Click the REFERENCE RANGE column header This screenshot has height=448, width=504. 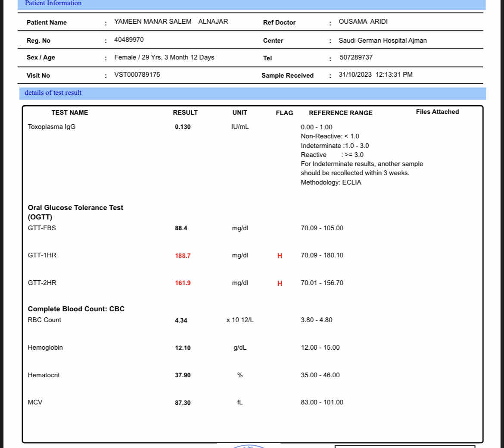[340, 113]
